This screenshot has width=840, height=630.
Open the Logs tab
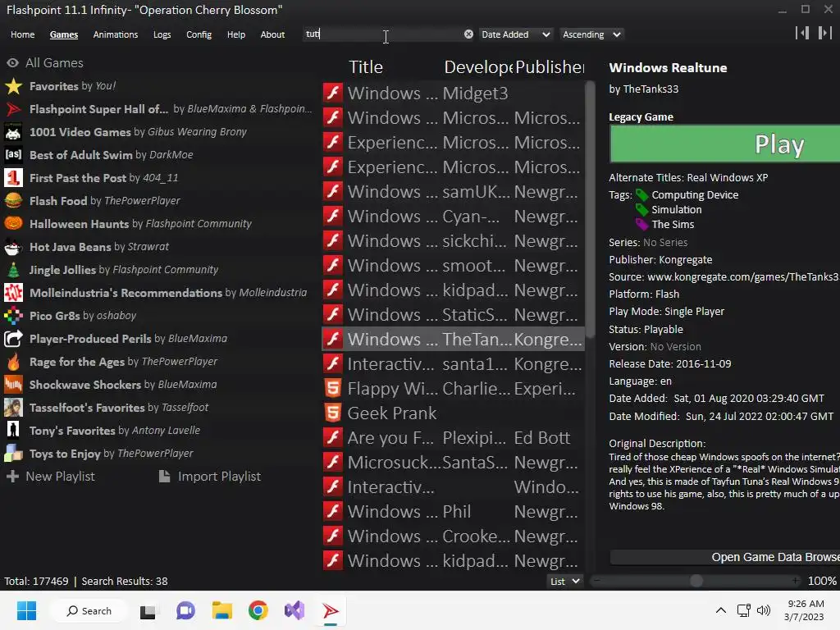point(162,34)
